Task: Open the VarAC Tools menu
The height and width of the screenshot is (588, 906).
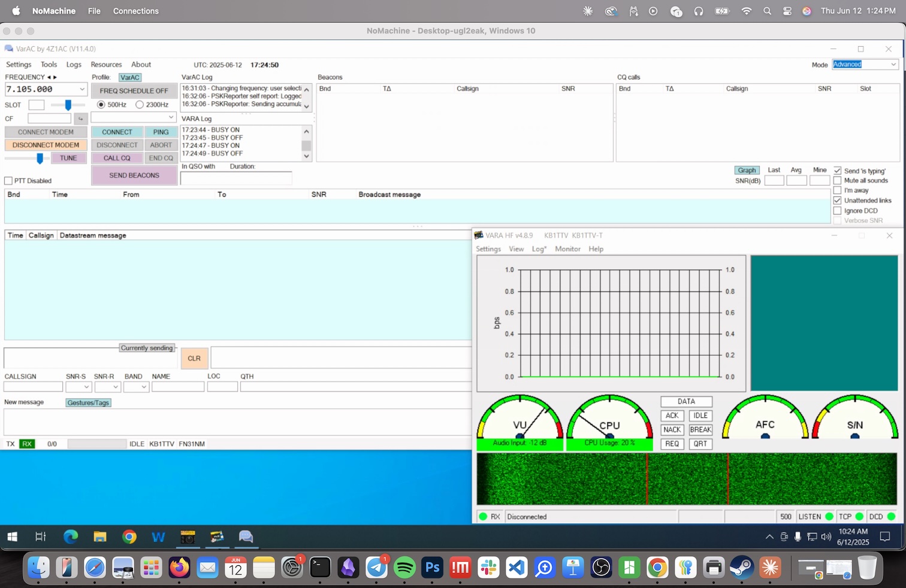Action: pos(49,65)
